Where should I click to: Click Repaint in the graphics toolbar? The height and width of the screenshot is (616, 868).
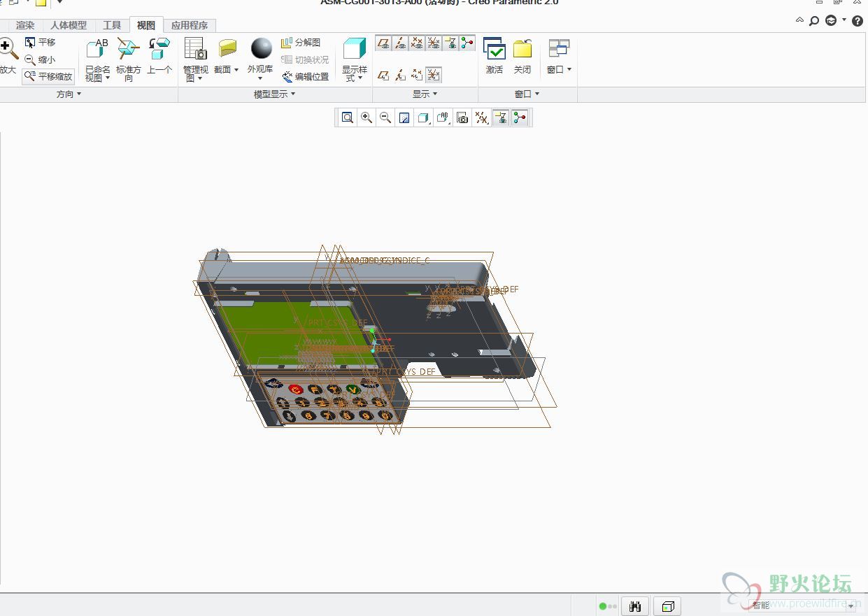404,118
